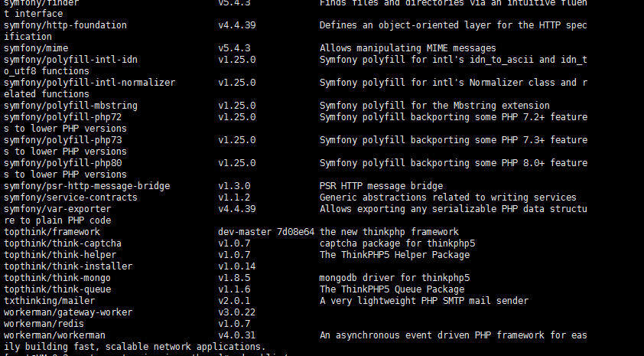Click 'PSR HTTP message bridge' description
This screenshot has height=356, width=644.
click(381, 186)
